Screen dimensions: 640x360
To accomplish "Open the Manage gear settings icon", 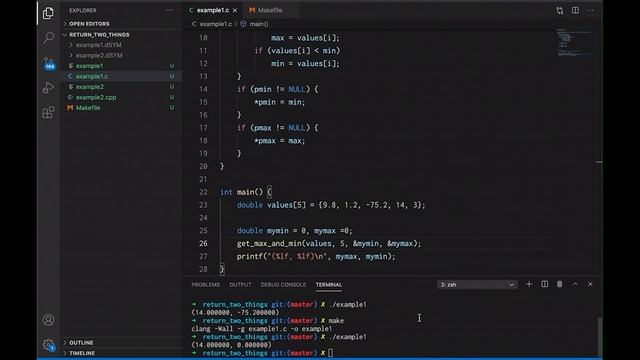I will point(48,344).
